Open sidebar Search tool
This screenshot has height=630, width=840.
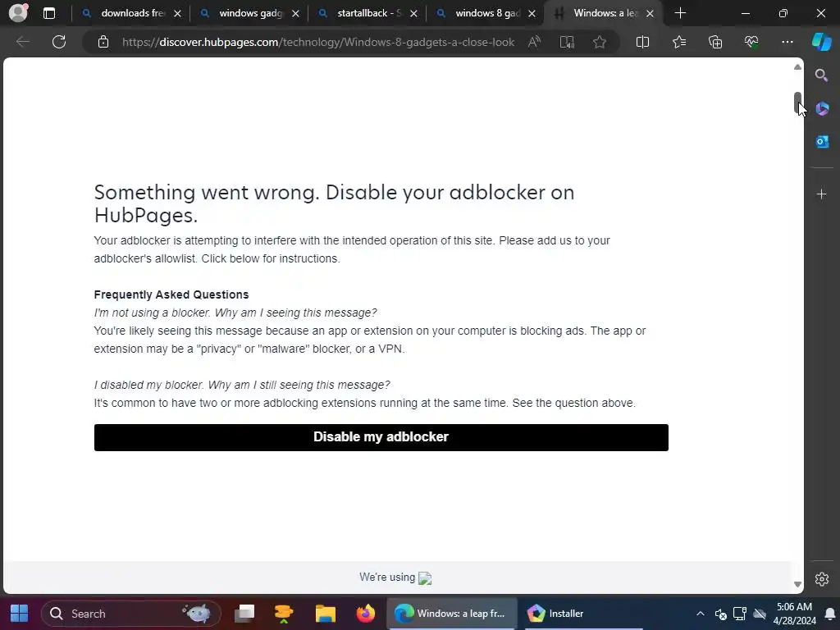(x=822, y=75)
